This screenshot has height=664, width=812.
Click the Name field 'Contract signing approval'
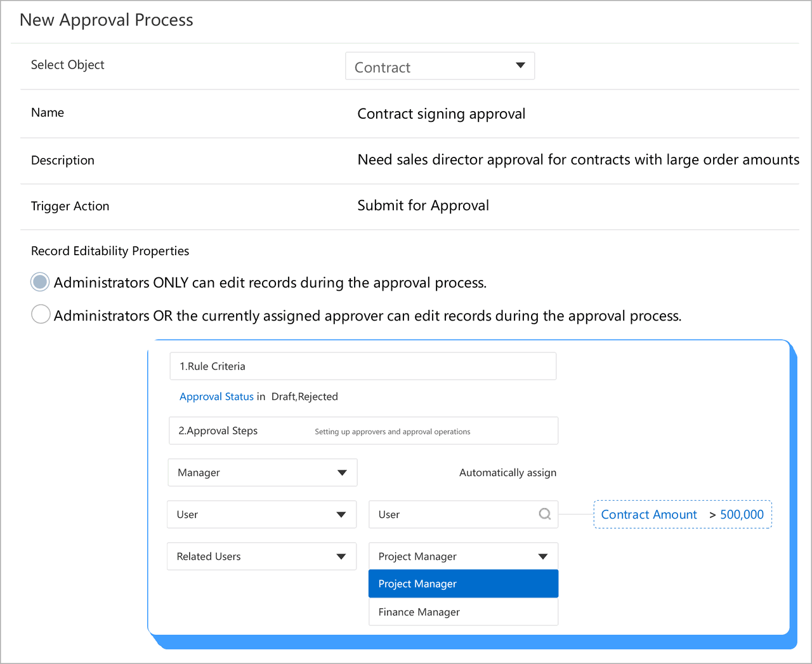click(442, 114)
